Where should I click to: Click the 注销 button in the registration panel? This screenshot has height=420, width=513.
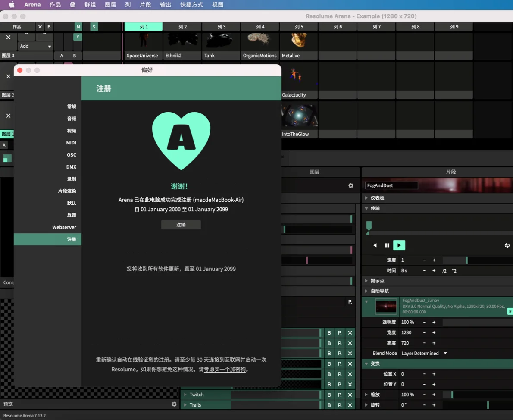click(181, 224)
